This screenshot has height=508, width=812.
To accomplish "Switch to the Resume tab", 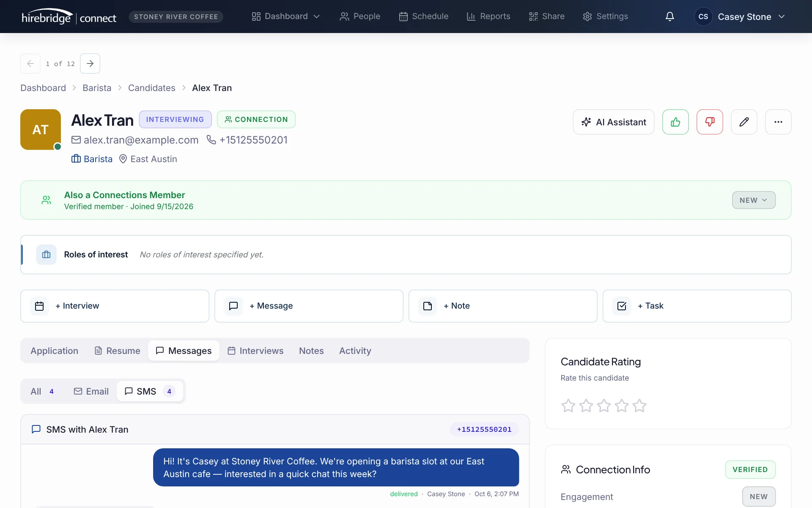I will pos(117,351).
